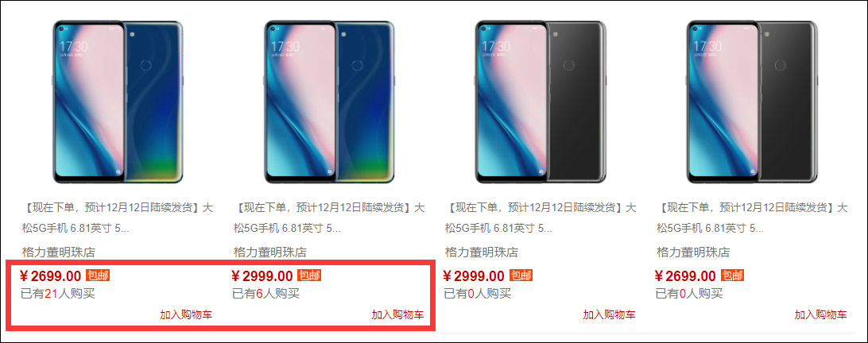Viewport: 868px width, 343px height.
Task: Click the second product's title text
Action: pos(328,218)
